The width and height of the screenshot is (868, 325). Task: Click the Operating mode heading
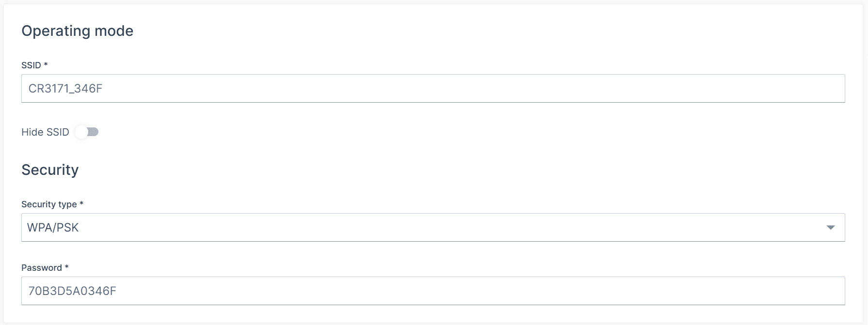[77, 31]
